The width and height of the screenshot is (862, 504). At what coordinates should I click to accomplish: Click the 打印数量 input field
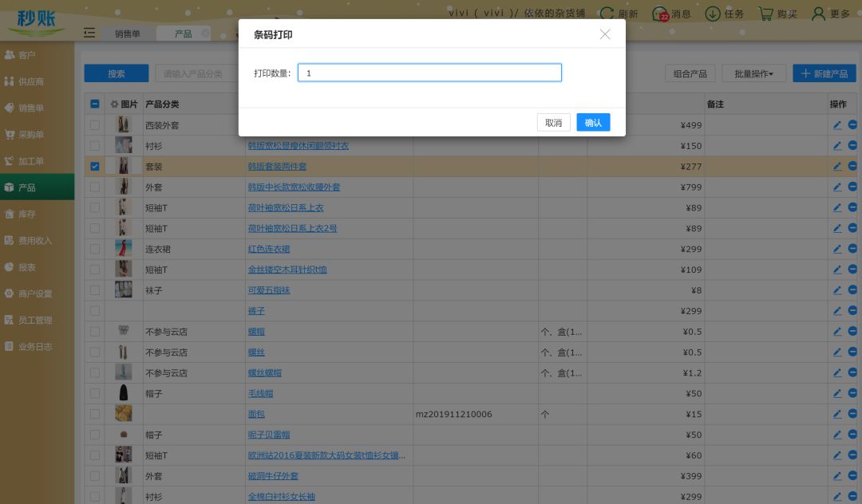(429, 73)
